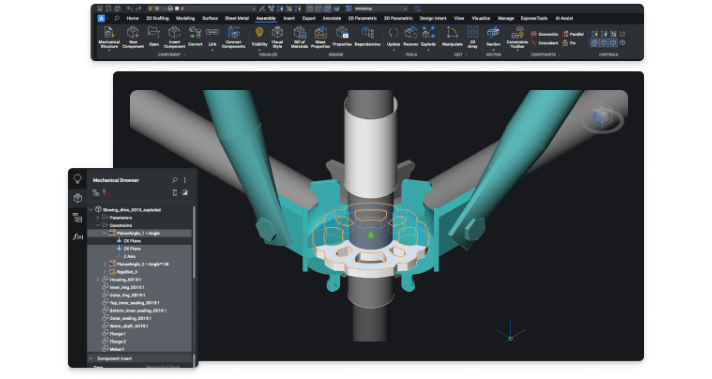Click the Undo arrow in quick access bar
Screen dimensions: 712x379
[x=130, y=9]
